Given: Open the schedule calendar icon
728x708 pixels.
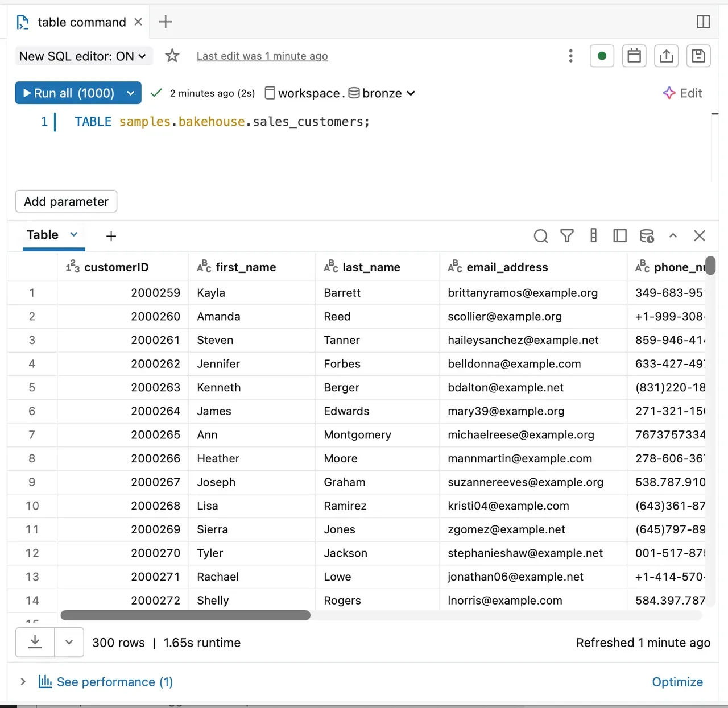Looking at the screenshot, I should tap(634, 56).
